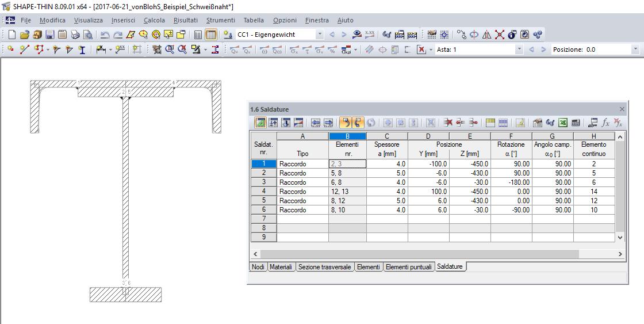Switch to the Sezione trasversale tab
The height and width of the screenshot is (324, 644).
324,267
